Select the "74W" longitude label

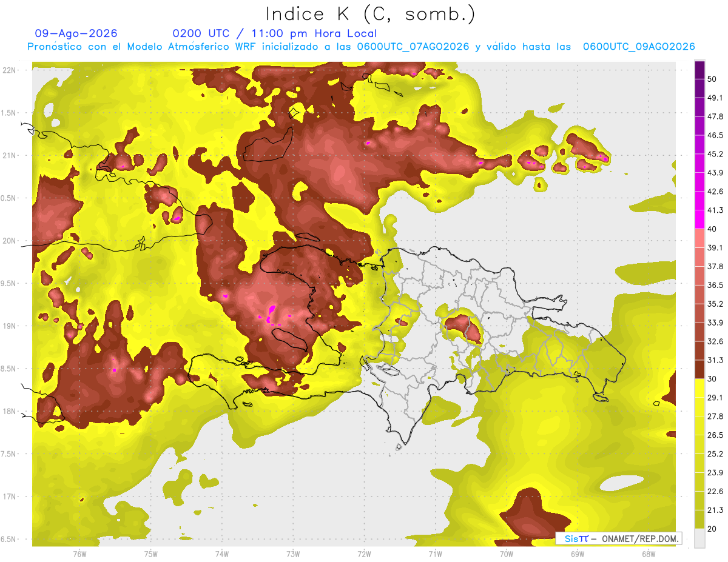click(222, 554)
